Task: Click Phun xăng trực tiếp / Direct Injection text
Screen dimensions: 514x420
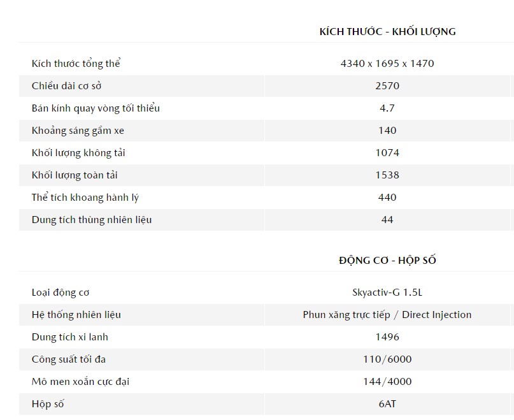Action: pyautogui.click(x=387, y=315)
